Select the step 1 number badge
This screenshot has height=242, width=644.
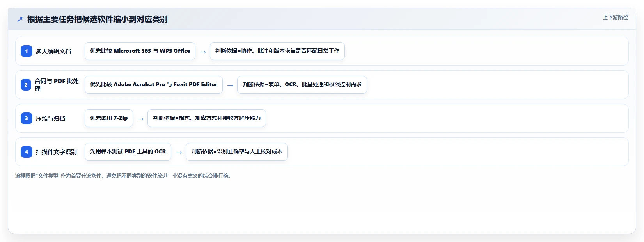coord(27,51)
